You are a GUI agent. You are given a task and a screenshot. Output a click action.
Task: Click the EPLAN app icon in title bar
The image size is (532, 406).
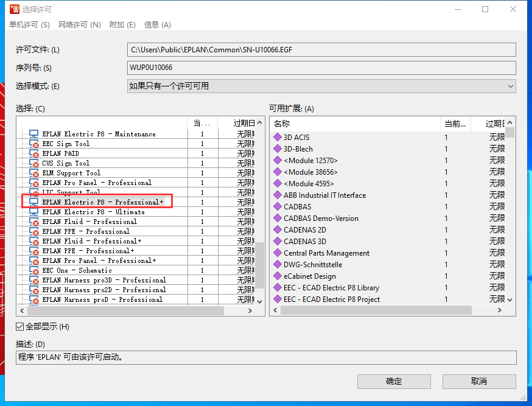[14, 9]
